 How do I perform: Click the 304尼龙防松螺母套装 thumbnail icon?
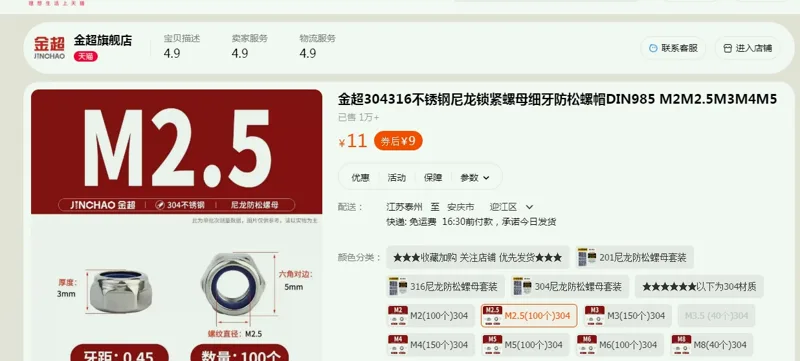(x=522, y=287)
